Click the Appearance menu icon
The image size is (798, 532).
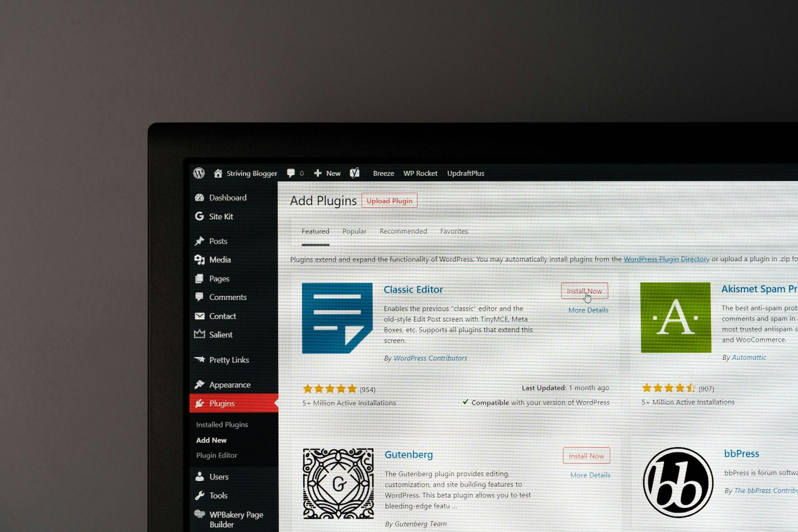(199, 384)
